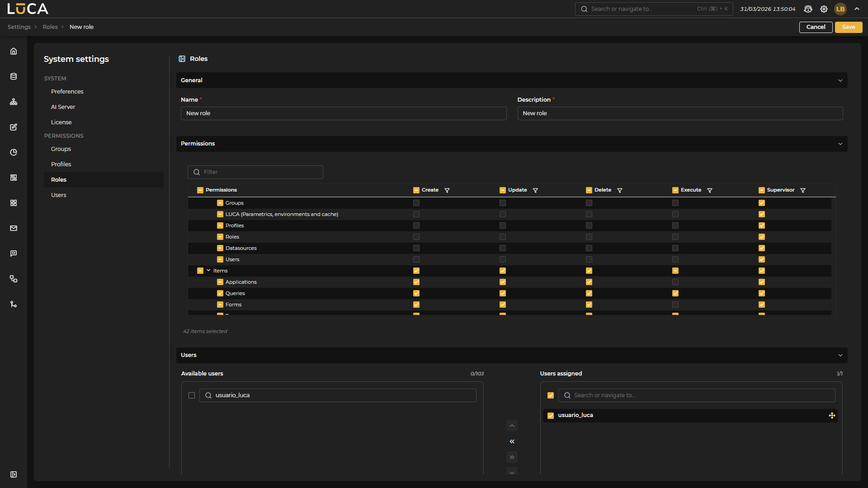Click the pie chart sidebar icon
Viewport: 868px width, 488px height.
[x=14, y=152]
